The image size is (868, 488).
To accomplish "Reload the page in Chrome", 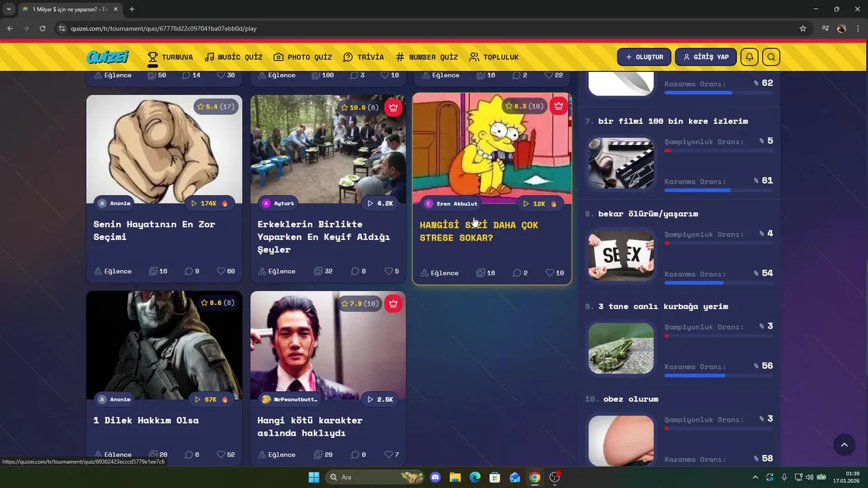I will (42, 28).
